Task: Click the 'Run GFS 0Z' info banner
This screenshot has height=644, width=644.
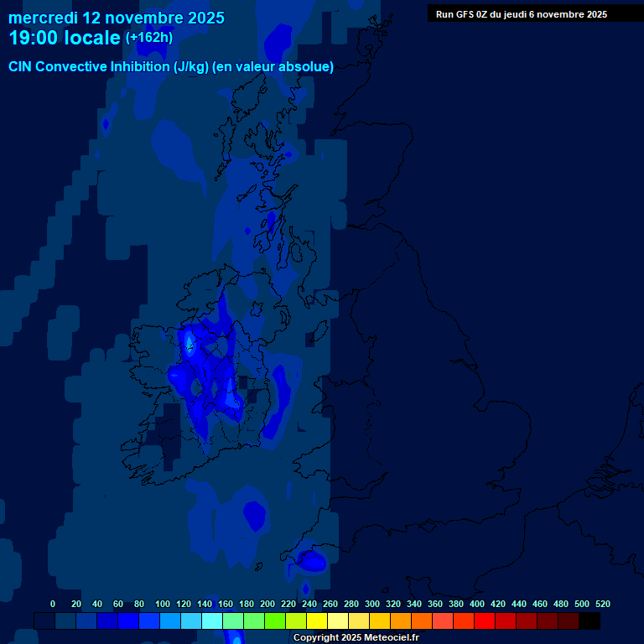Action: pos(521,13)
